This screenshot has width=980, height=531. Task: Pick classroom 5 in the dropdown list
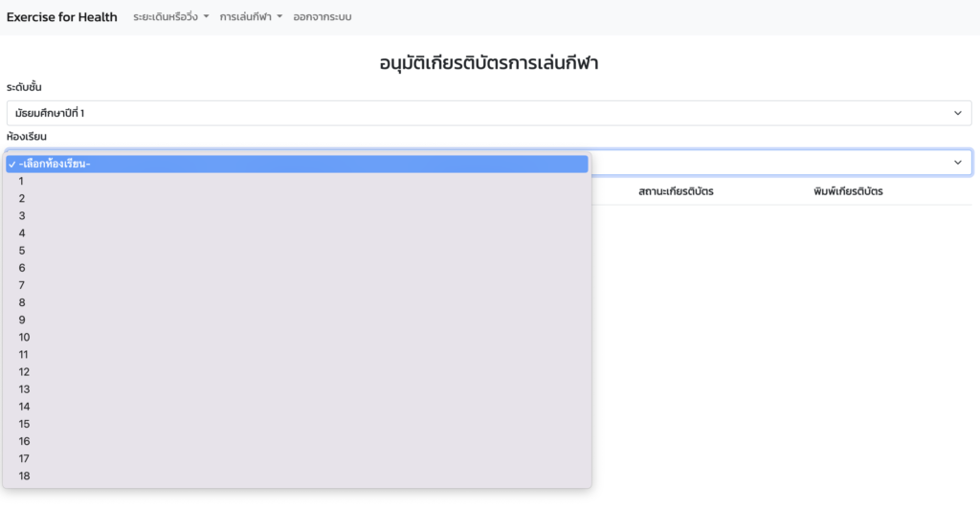(x=297, y=251)
